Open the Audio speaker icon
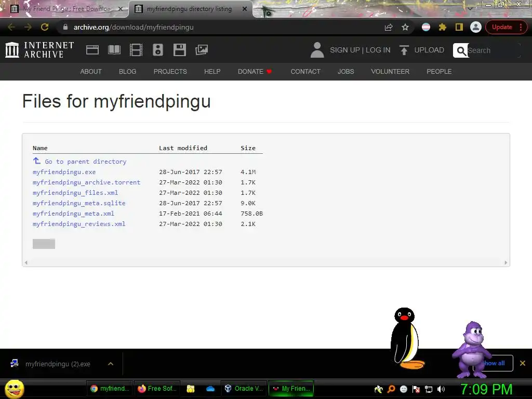Image resolution: width=532 pixels, height=399 pixels. tap(158, 50)
